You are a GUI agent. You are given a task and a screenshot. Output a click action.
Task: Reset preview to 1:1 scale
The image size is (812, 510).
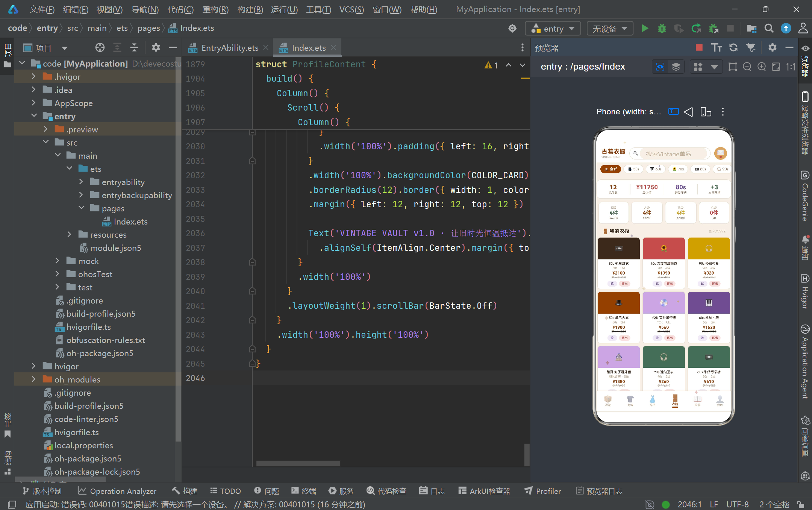tap(791, 67)
